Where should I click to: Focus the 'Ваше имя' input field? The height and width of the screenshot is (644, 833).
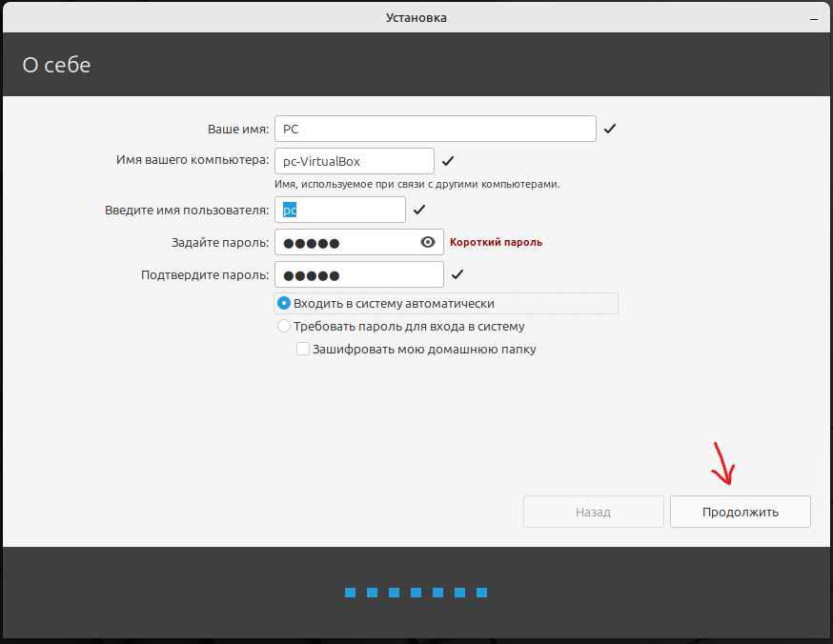[436, 129]
